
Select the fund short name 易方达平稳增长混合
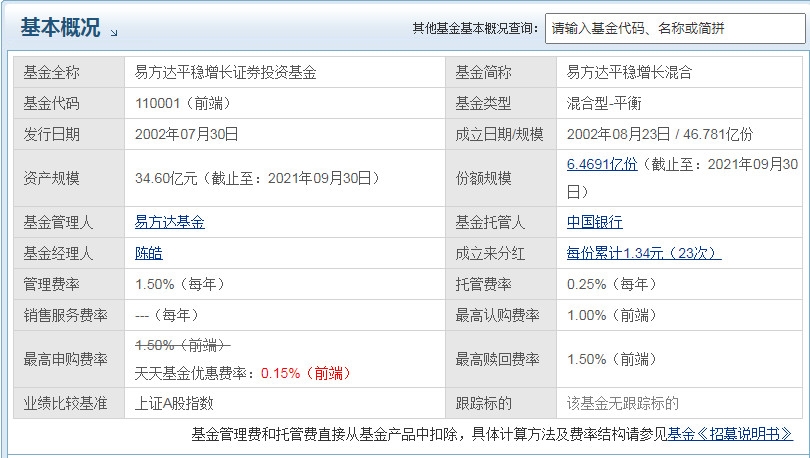(x=629, y=72)
